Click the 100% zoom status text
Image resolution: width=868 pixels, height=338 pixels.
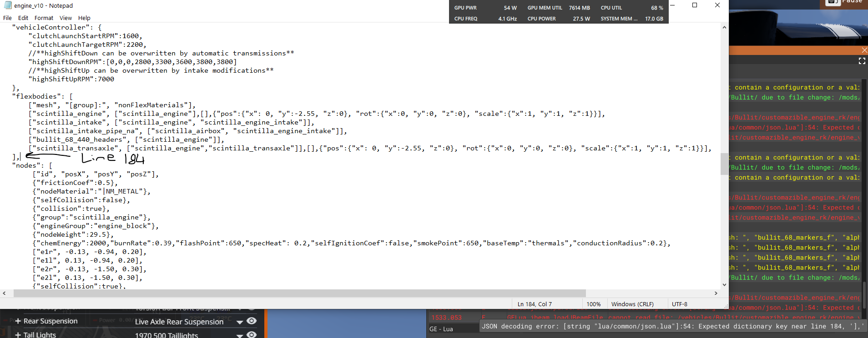coord(594,304)
